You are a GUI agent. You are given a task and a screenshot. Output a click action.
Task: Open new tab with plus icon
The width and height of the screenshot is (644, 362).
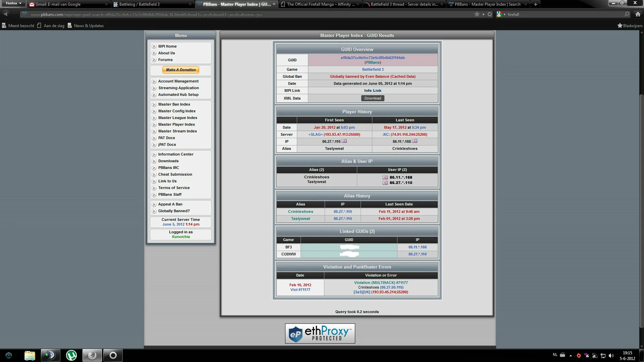[536, 4]
